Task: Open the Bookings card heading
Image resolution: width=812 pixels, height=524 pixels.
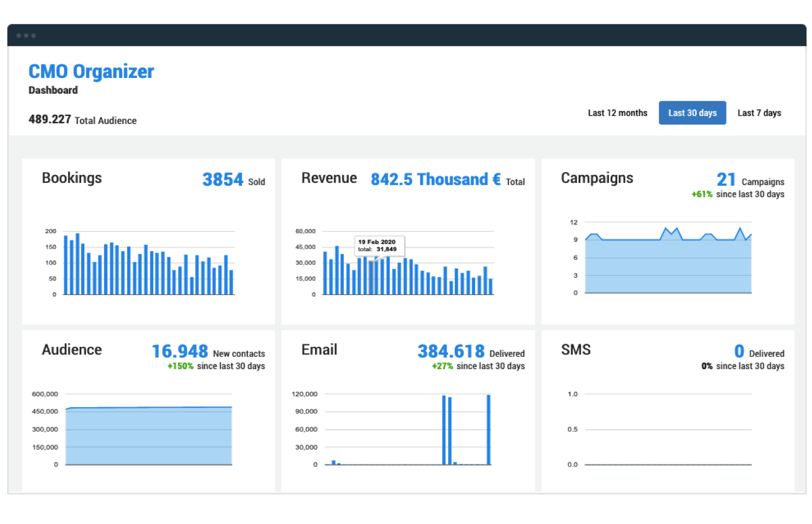Action: point(72,178)
